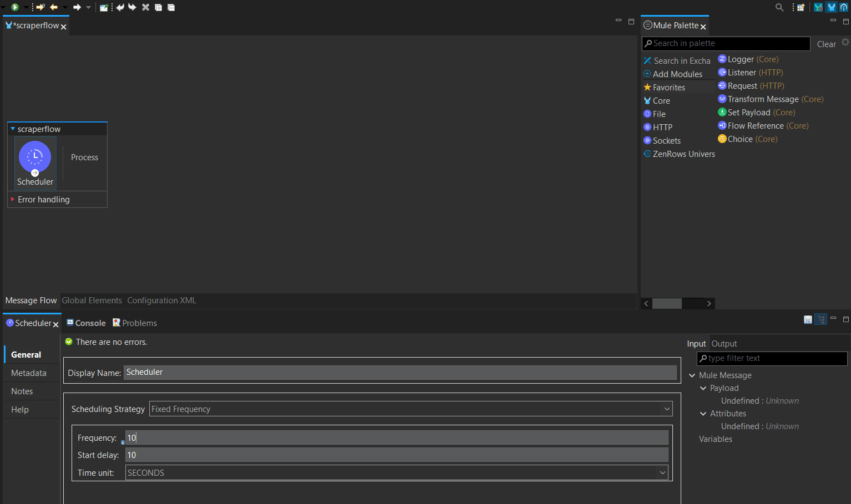Screen dimensions: 851x504
Task: Pick the Transform Message (Core) component
Action: 771,99
